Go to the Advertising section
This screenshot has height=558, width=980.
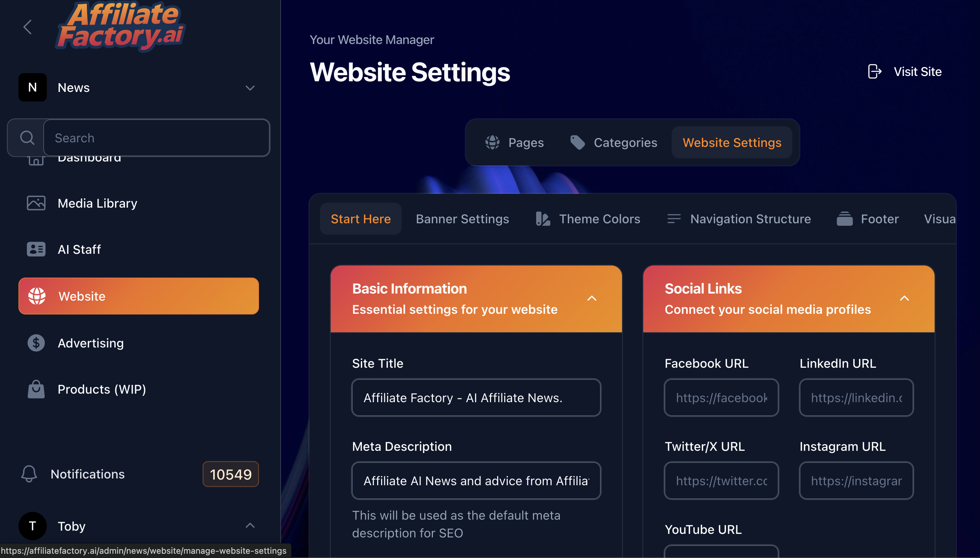[x=90, y=343]
